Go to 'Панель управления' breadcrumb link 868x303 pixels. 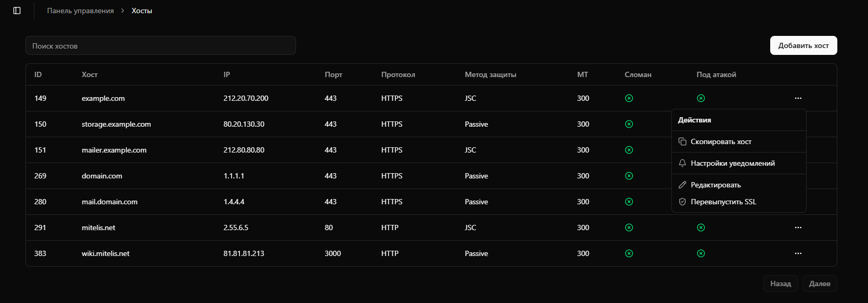click(80, 11)
